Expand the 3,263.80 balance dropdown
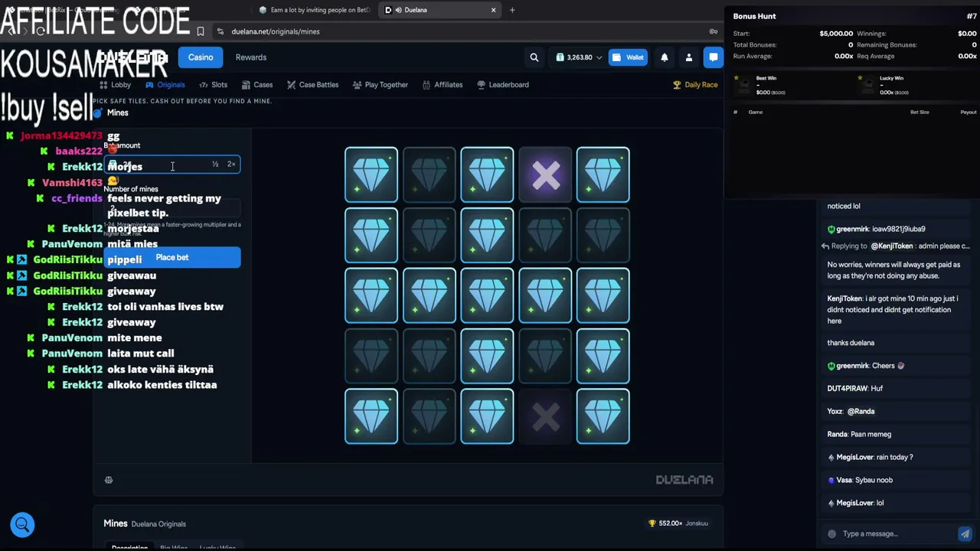The image size is (980, 551). 599,57
